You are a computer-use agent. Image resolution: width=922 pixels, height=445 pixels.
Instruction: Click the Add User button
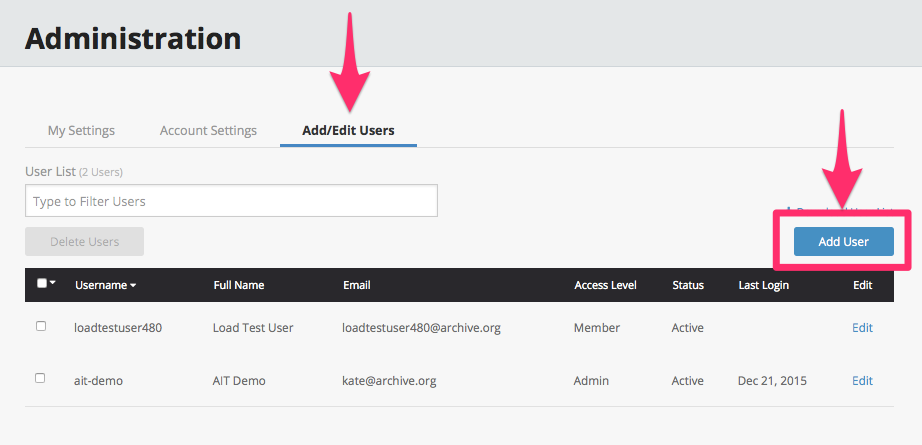point(843,241)
